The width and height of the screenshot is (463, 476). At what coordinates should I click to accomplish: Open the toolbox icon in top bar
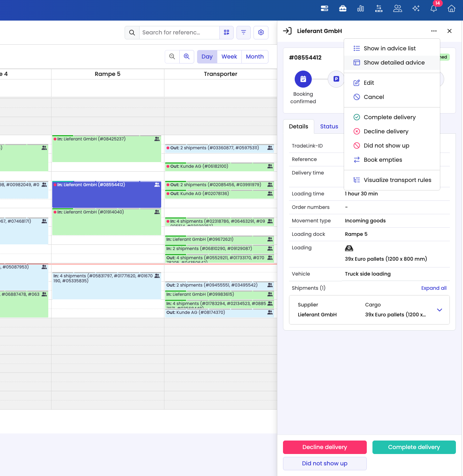(x=343, y=9)
